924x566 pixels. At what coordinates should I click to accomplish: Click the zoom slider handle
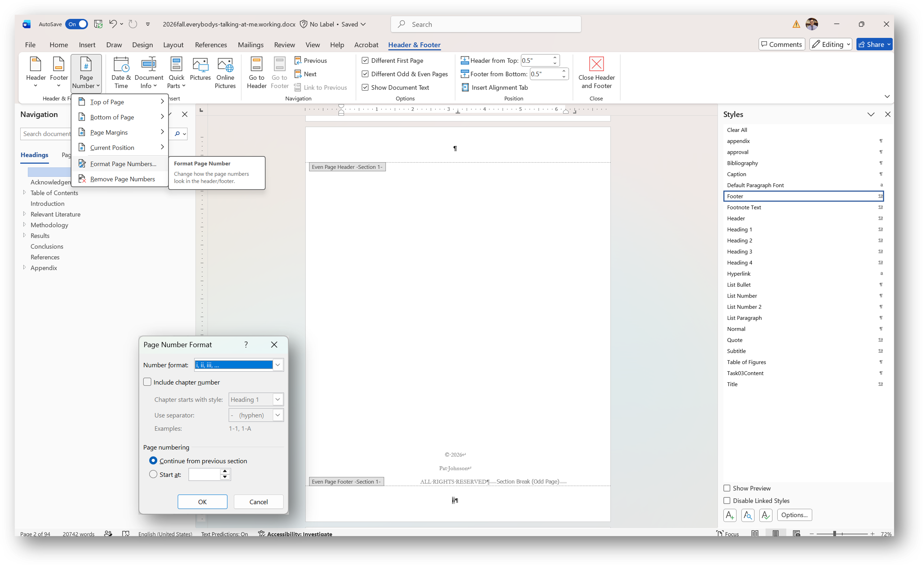834,534
